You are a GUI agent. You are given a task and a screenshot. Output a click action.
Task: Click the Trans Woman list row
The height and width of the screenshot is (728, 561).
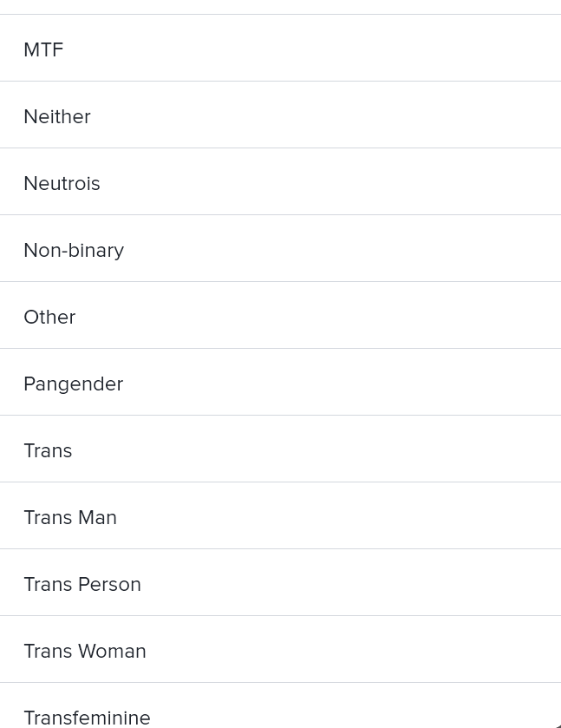click(x=280, y=650)
